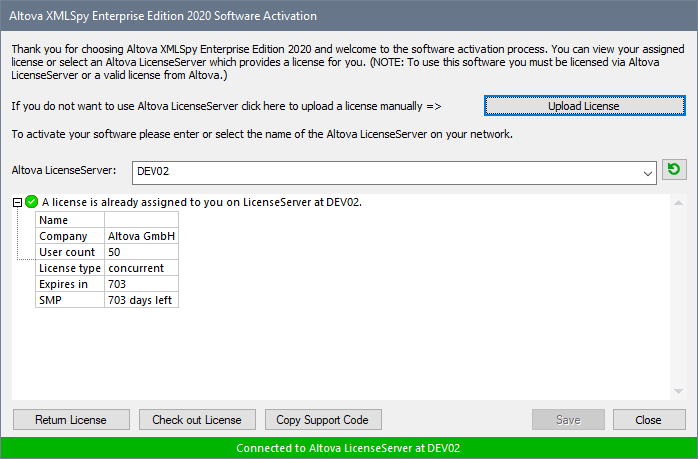Click the green refresh LicenseServer icon
Viewport: 698px width, 459px height.
tap(673, 171)
